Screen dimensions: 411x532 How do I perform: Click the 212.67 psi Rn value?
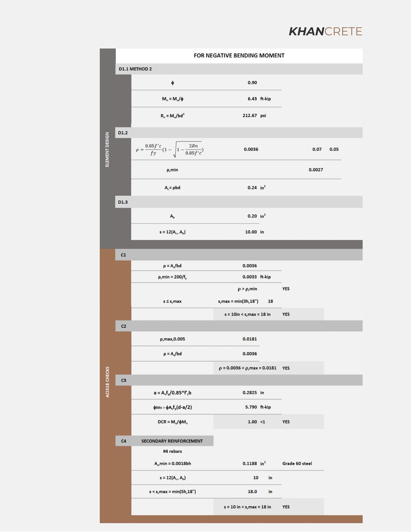[250, 115]
